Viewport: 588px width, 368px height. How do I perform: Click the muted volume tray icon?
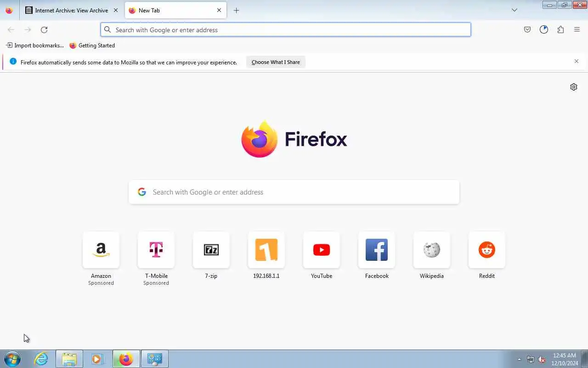click(542, 359)
